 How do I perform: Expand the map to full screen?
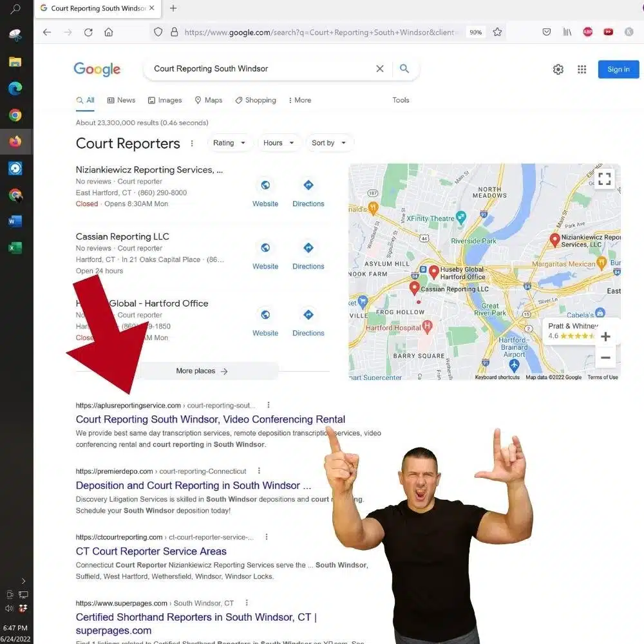(604, 178)
